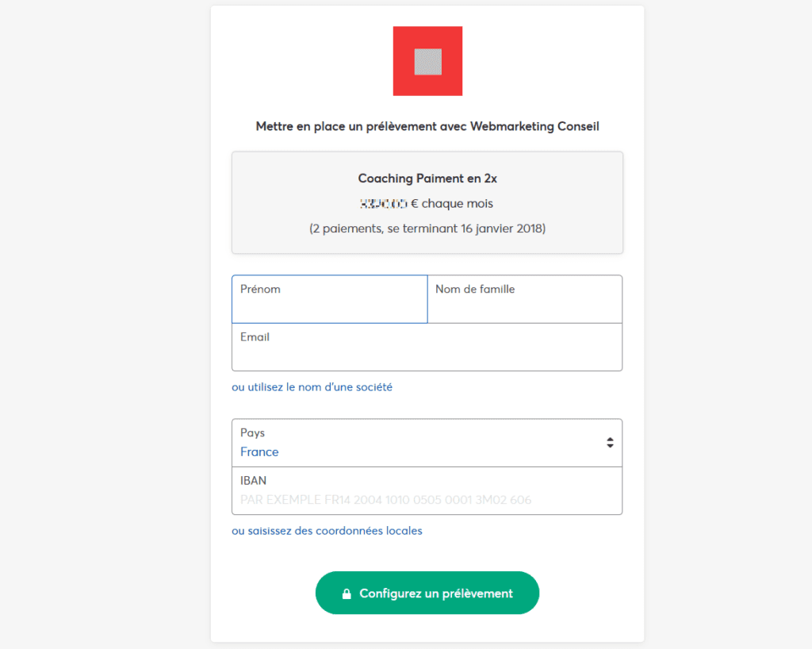
Task: Open the "ou saisissez des coordonnées locales" link
Action: (327, 531)
